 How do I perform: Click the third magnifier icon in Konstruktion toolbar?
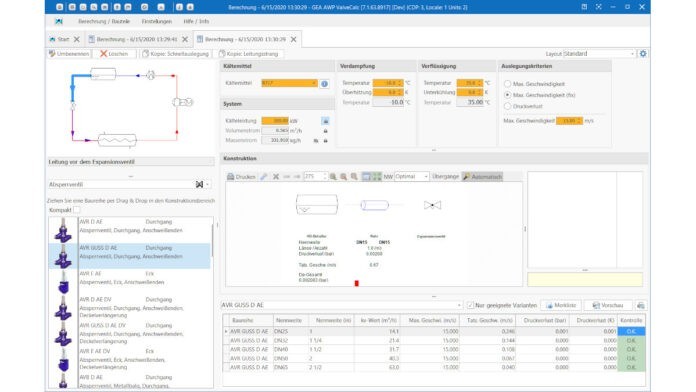[354, 177]
